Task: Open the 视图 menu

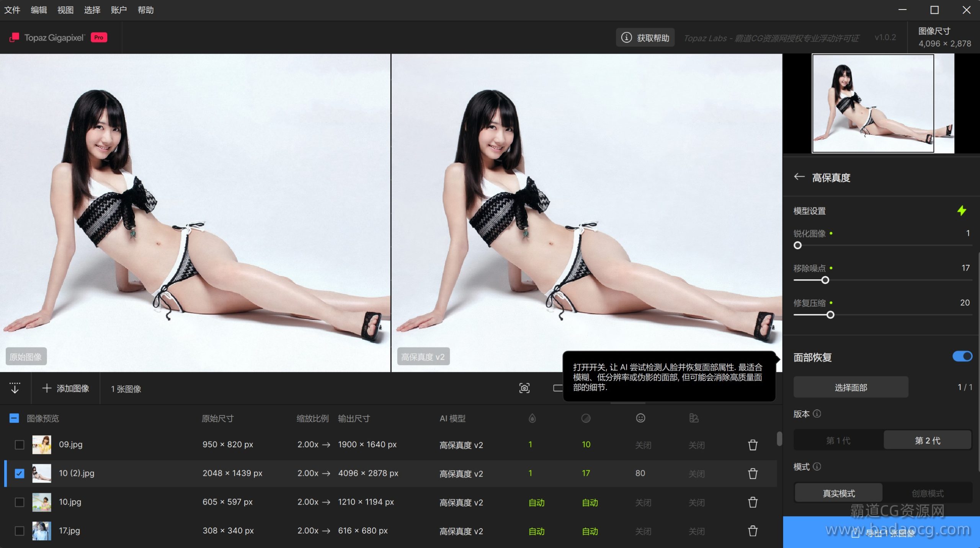Action: [x=65, y=10]
